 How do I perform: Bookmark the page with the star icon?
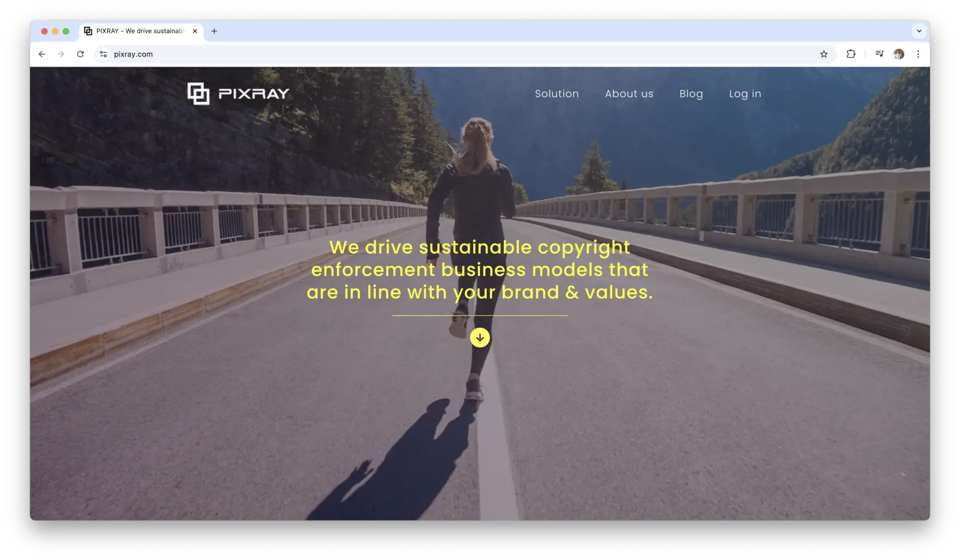(x=823, y=53)
